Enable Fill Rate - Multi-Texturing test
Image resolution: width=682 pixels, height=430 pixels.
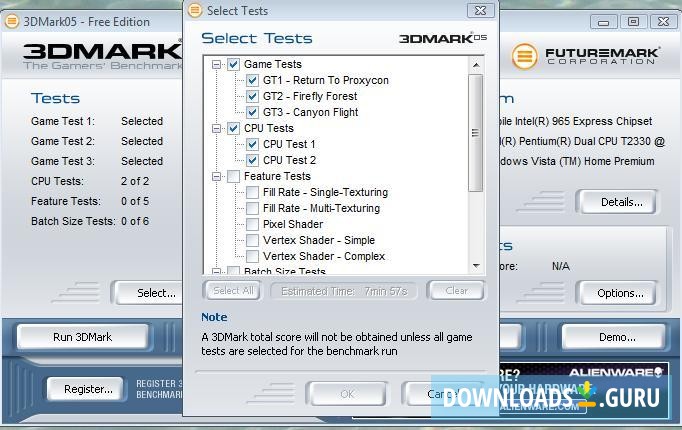click(252, 208)
